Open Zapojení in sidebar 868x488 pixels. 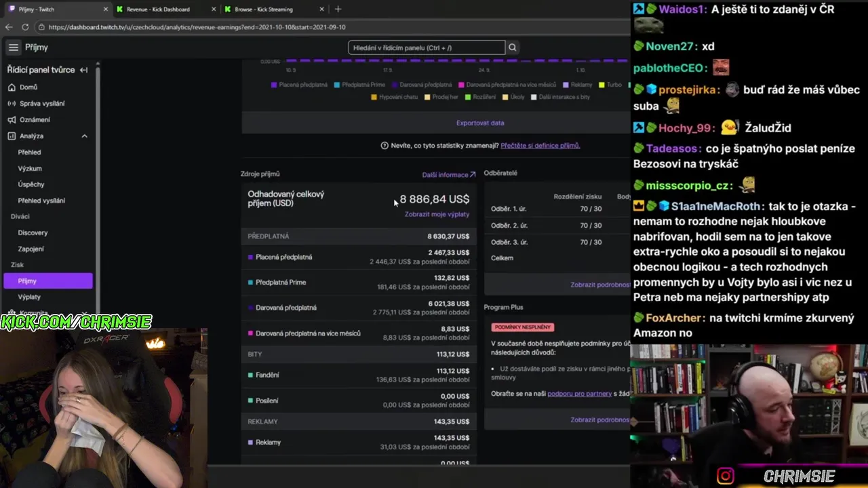[x=32, y=249]
